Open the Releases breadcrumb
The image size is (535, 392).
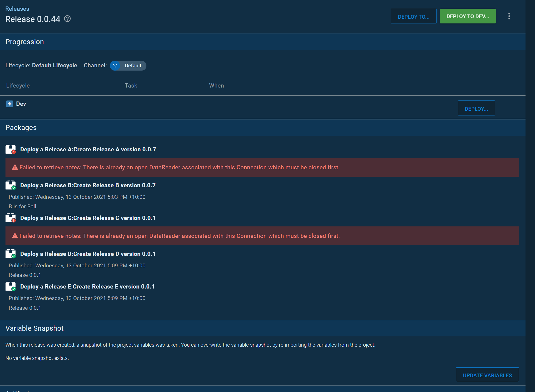click(x=17, y=8)
